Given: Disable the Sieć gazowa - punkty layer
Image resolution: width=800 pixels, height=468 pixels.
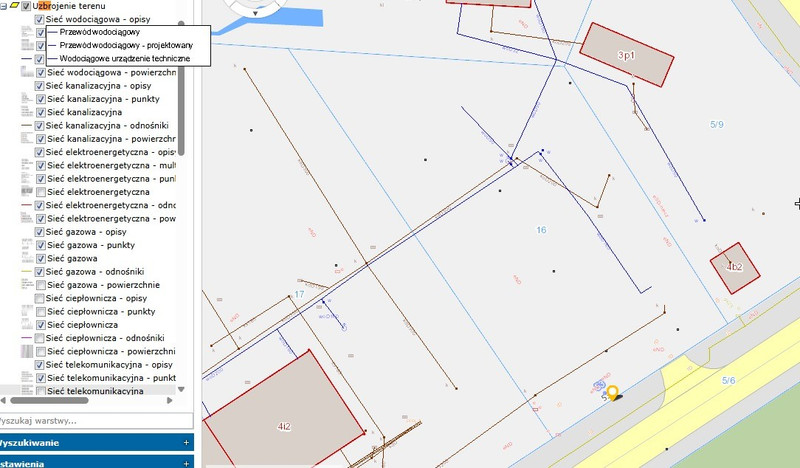Looking at the screenshot, I should point(40,245).
